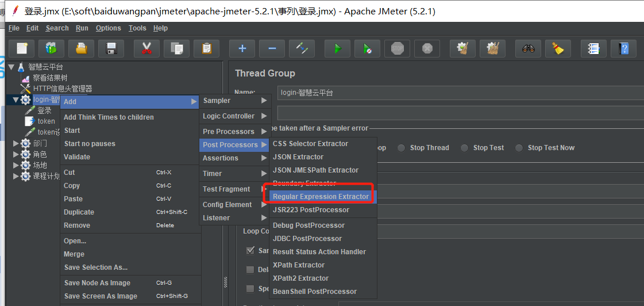
Task: Expand the 课程计划 thread group
Action: point(16,176)
